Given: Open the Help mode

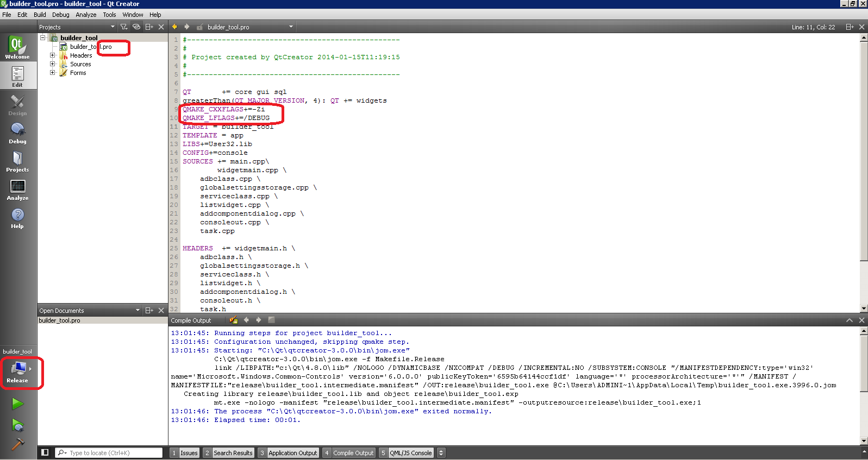Looking at the screenshot, I should click(x=18, y=217).
